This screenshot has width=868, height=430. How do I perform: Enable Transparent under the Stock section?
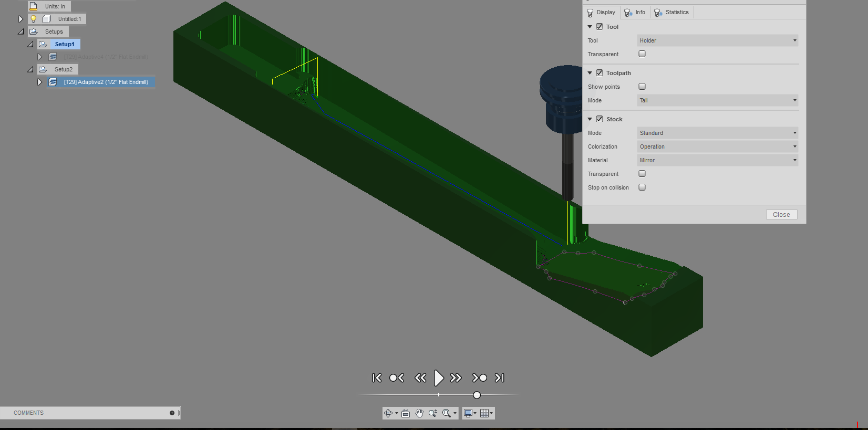click(x=642, y=174)
